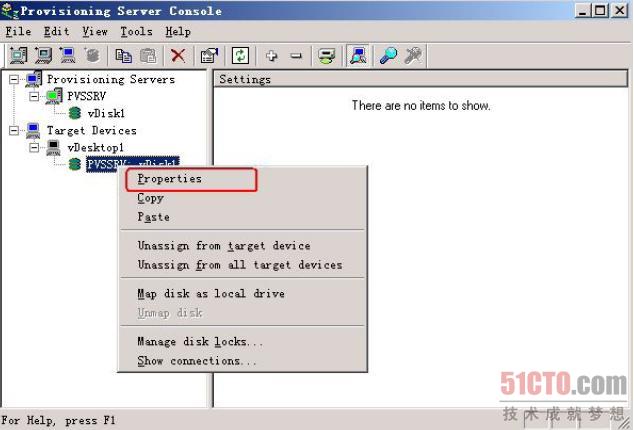The width and height of the screenshot is (634, 430).
Task: Click the Settings column header
Action: point(421,79)
